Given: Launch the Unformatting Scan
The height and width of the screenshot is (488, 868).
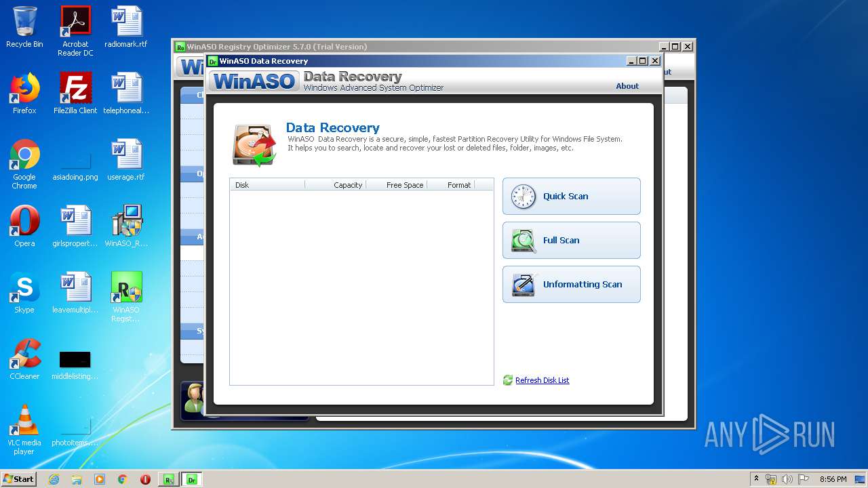Looking at the screenshot, I should coord(571,285).
